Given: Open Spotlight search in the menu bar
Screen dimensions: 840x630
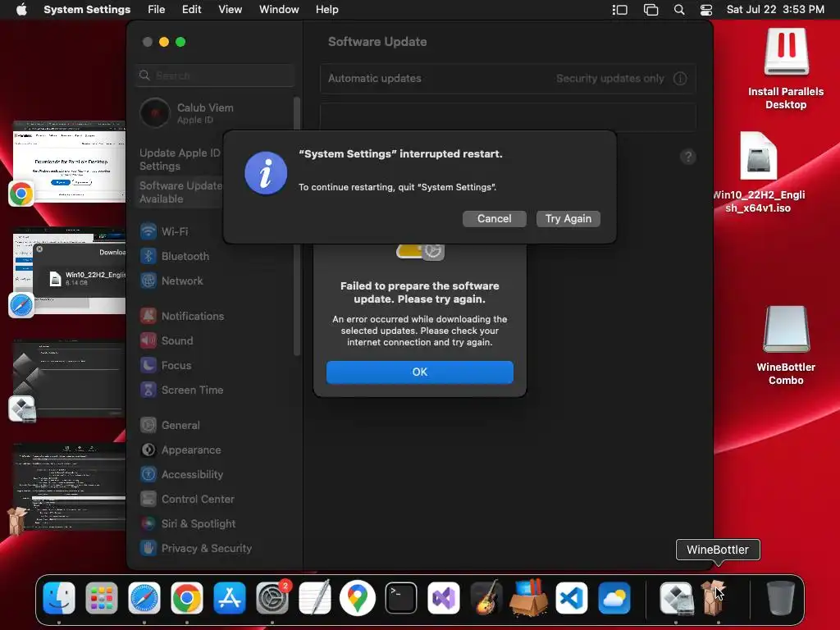Looking at the screenshot, I should click(x=678, y=10).
